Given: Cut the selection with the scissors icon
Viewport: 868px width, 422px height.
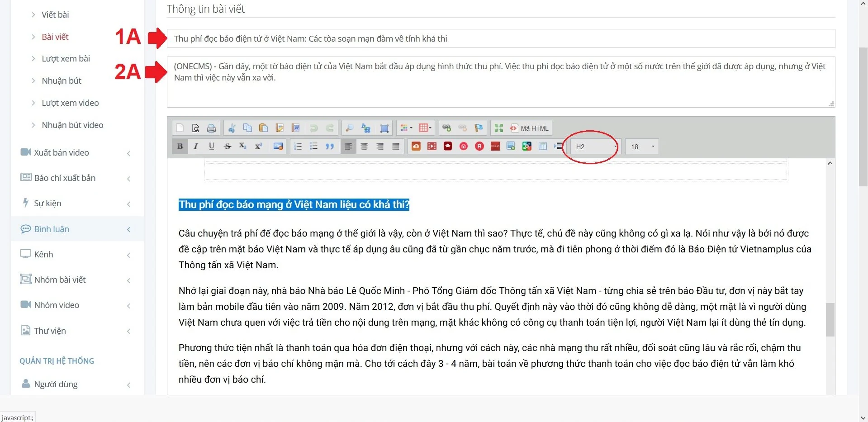Looking at the screenshot, I should tap(232, 128).
